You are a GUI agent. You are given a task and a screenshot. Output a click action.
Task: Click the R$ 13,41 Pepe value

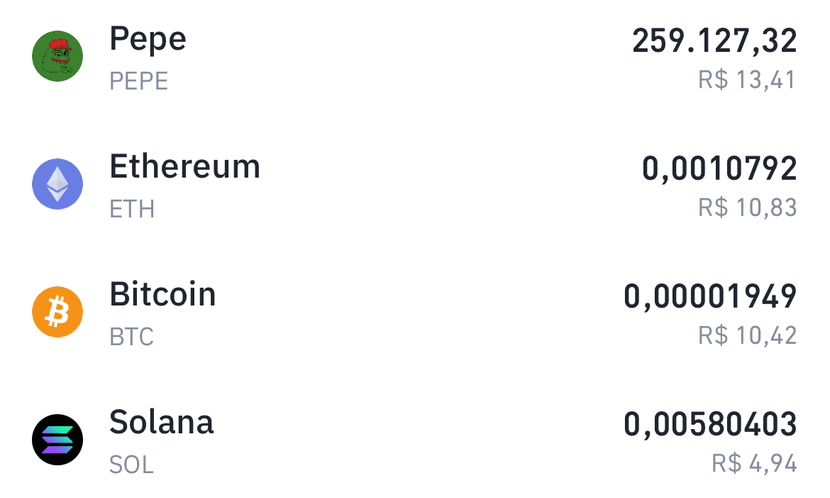747,80
